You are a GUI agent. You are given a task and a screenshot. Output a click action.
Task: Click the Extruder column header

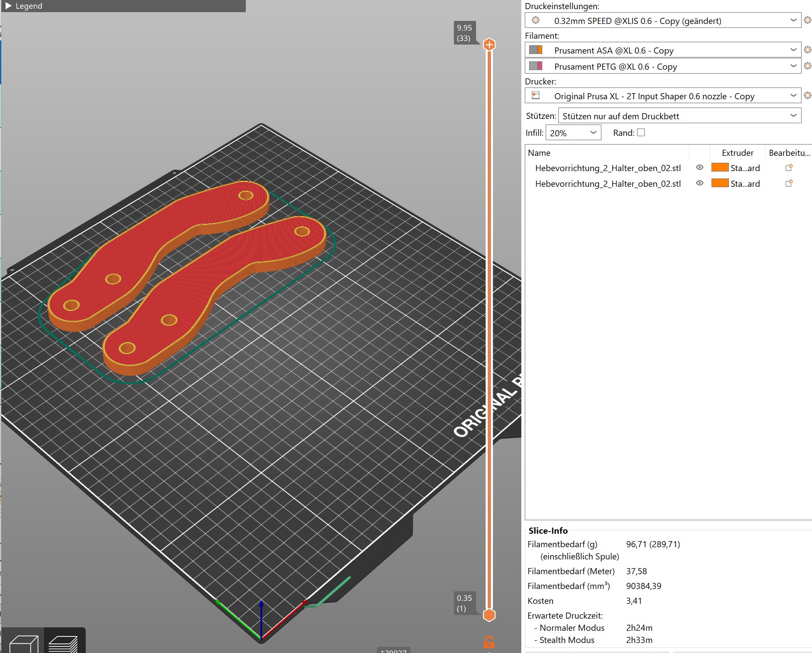point(737,153)
